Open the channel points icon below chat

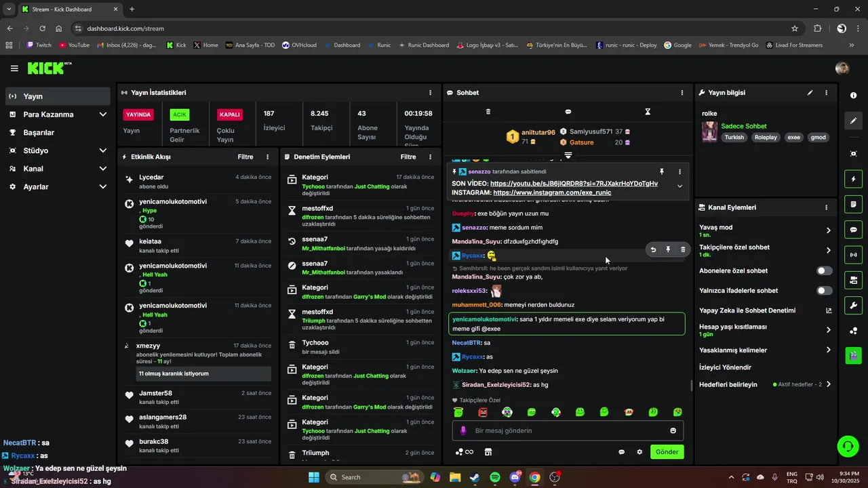[x=465, y=452]
